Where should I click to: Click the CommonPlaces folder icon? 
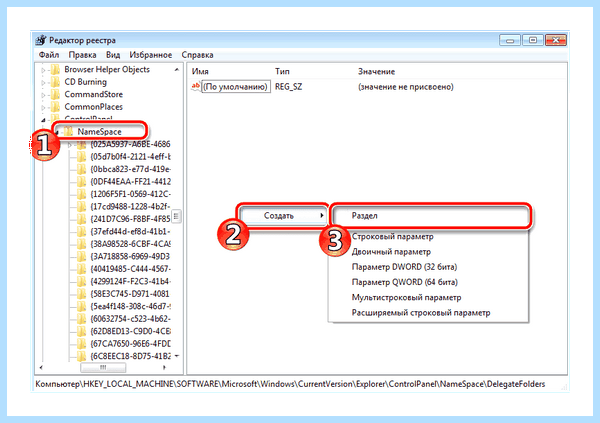(55, 107)
